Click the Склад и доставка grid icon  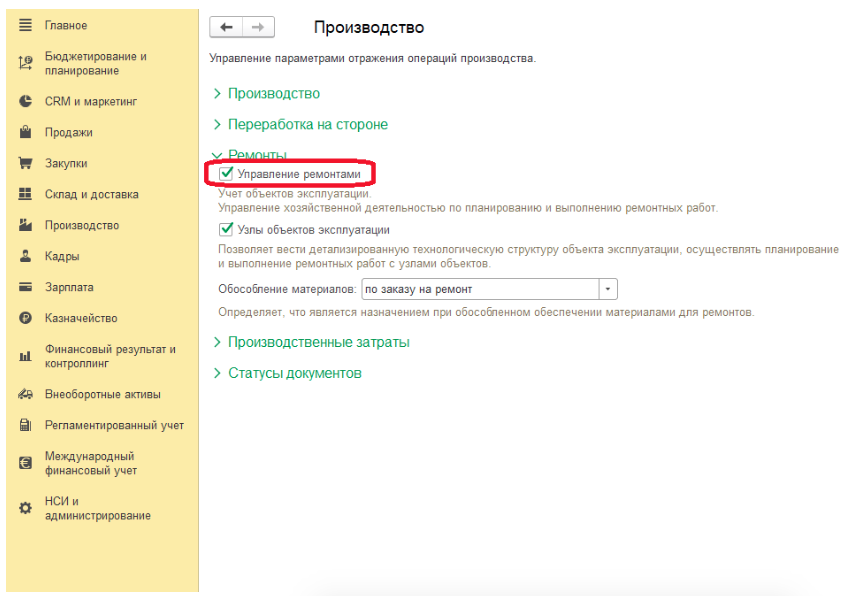25,194
